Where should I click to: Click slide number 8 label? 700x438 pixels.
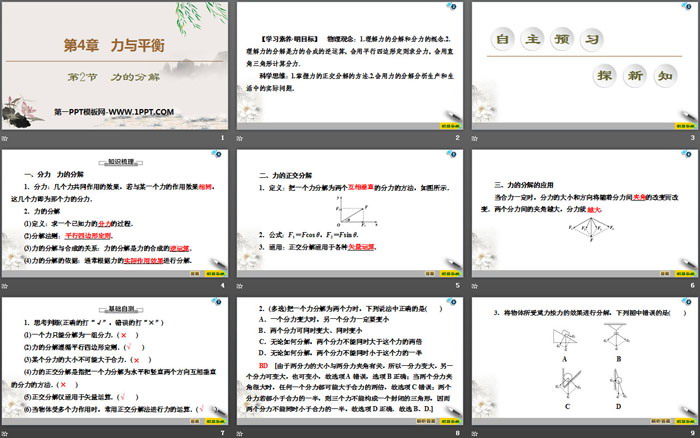tap(458, 433)
